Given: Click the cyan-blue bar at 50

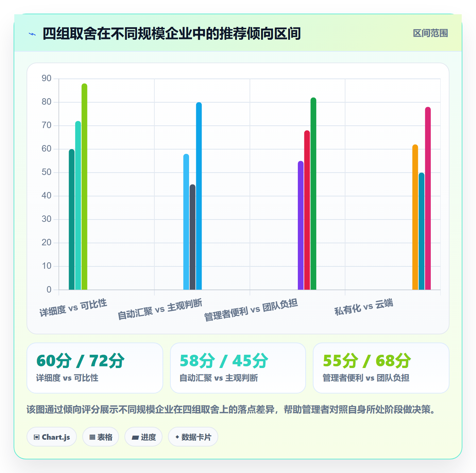Looking at the screenshot, I should (422, 231).
